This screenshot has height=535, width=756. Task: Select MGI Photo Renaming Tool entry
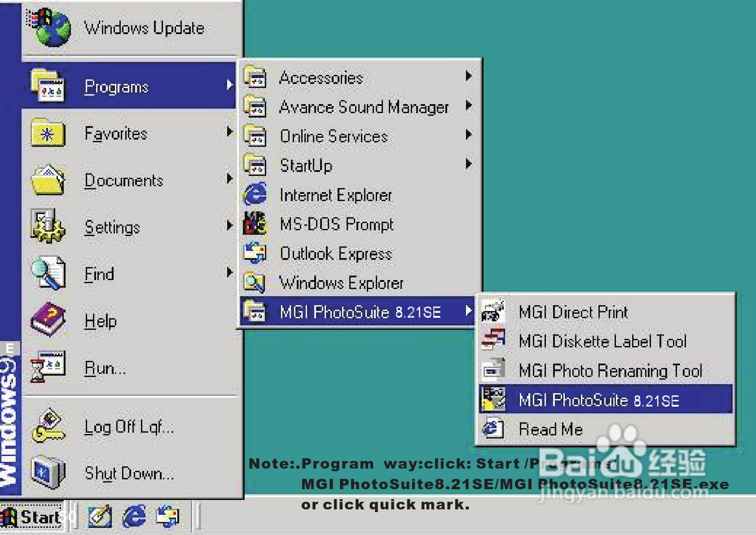606,370
